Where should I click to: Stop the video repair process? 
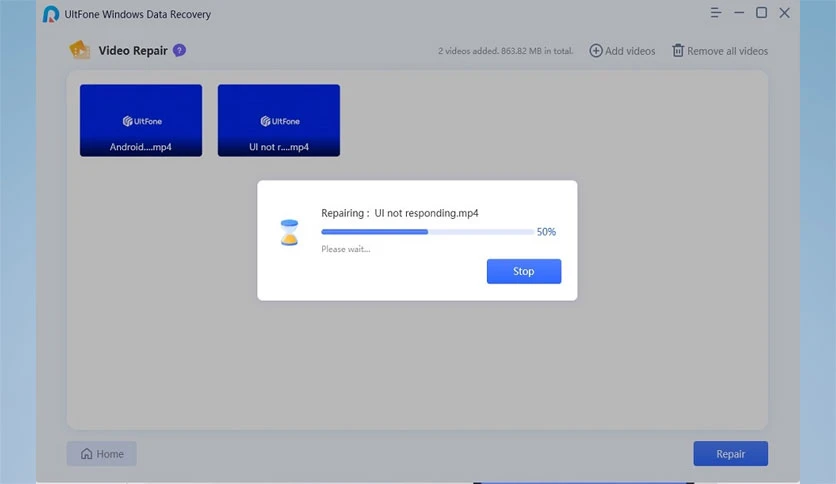point(524,271)
